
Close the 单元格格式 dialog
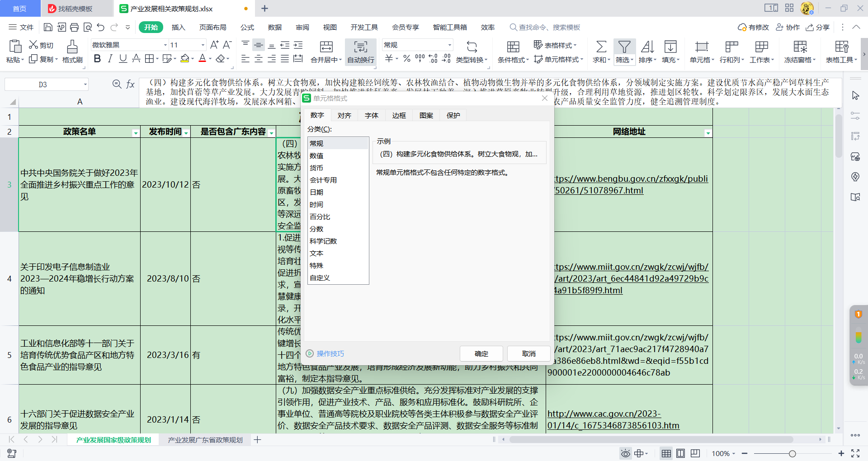(x=544, y=98)
